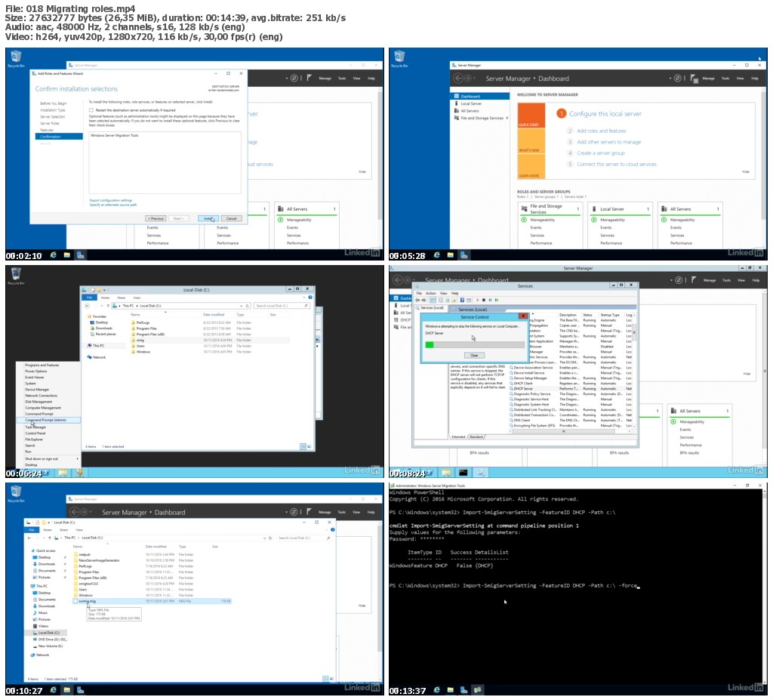Screen dimensions: 773x700
Task: Click the Internet Explorer taskbar icon at 00:13:37
Action: point(437,689)
